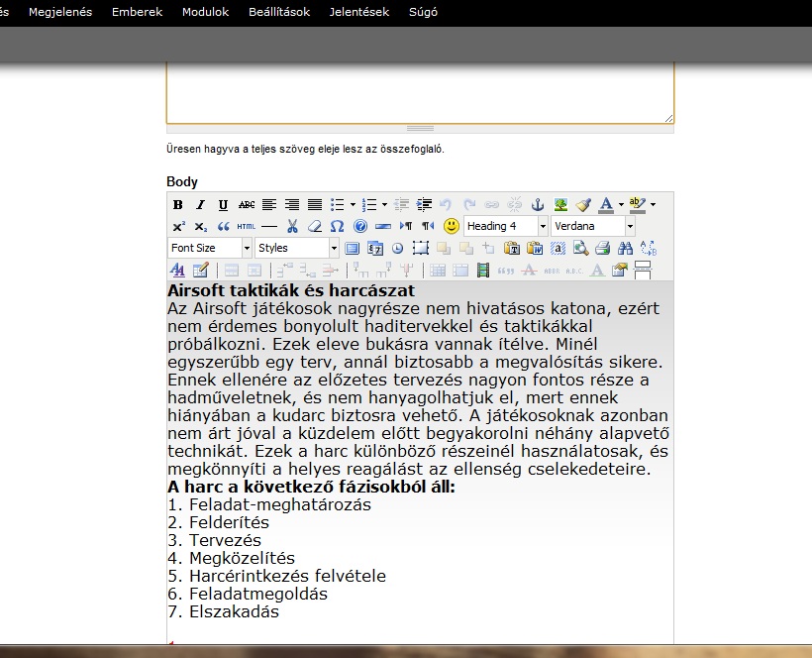Screen dimensions: 812x658
Task: Open the Emberek menu
Action: (138, 12)
